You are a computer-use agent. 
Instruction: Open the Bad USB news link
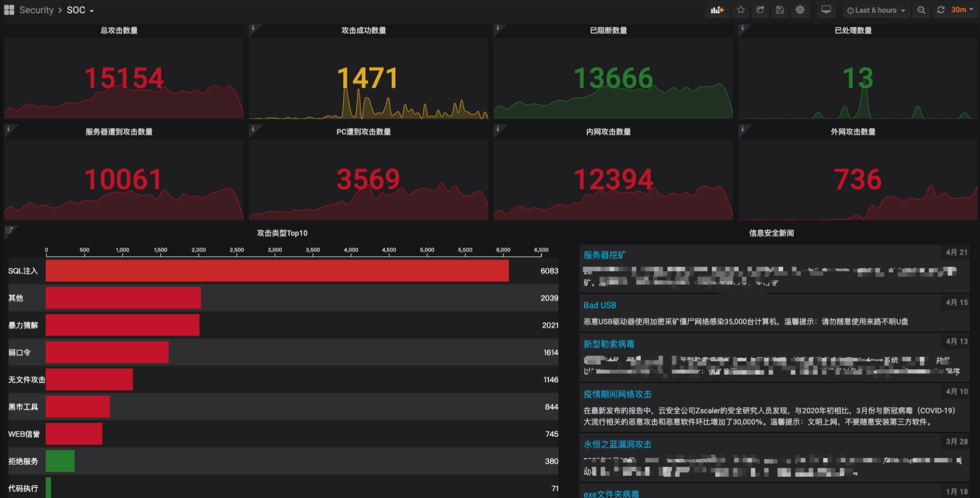click(600, 305)
